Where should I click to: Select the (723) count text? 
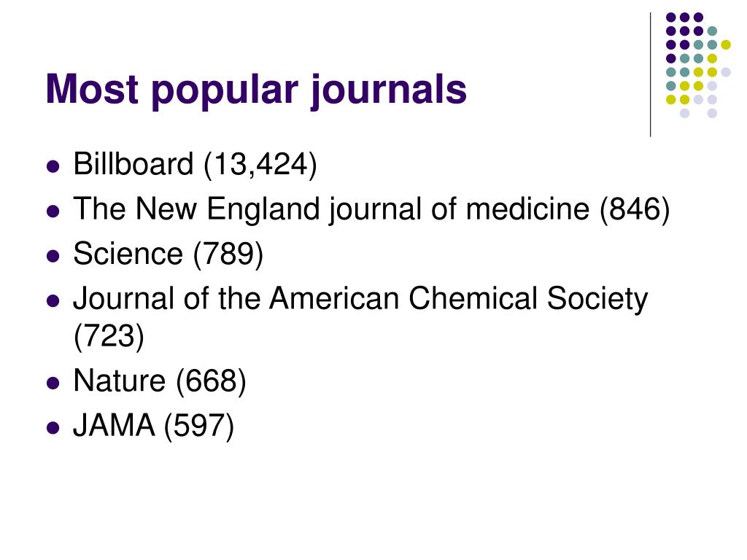click(x=109, y=336)
